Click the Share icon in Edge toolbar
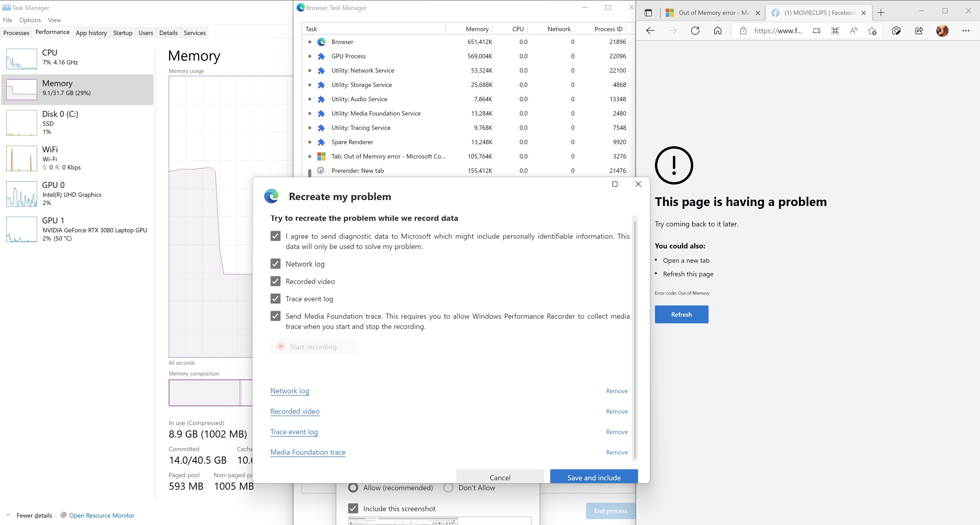Screen dimensions: 980x525 click(x=919, y=31)
